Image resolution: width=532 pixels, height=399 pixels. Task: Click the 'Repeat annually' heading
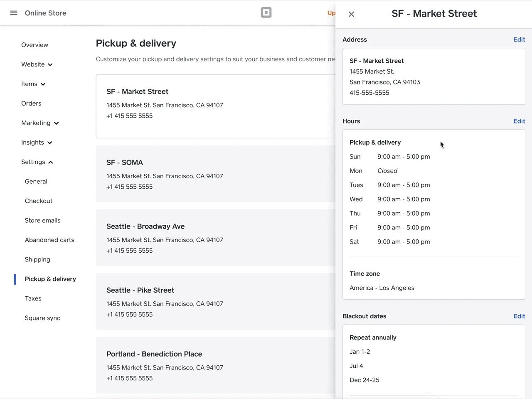[373, 337]
